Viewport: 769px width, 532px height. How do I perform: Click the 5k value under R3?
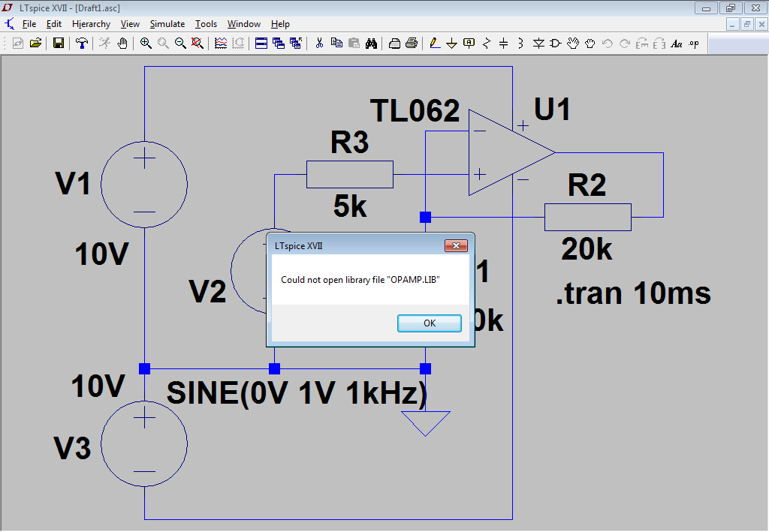tap(350, 206)
